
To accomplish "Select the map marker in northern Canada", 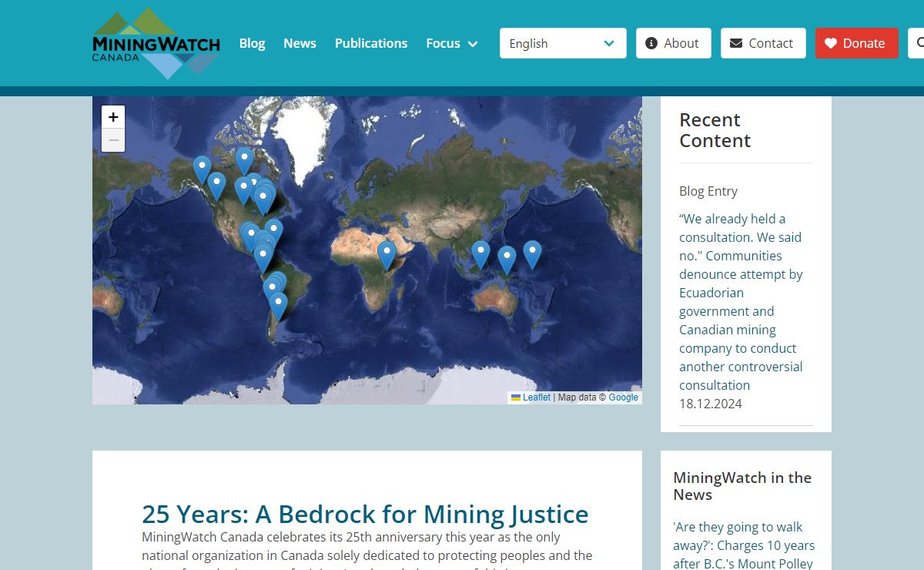I will [x=245, y=161].
